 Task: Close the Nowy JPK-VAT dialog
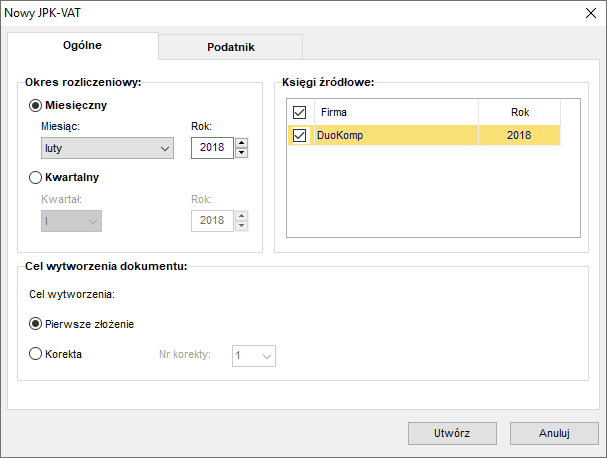(591, 13)
